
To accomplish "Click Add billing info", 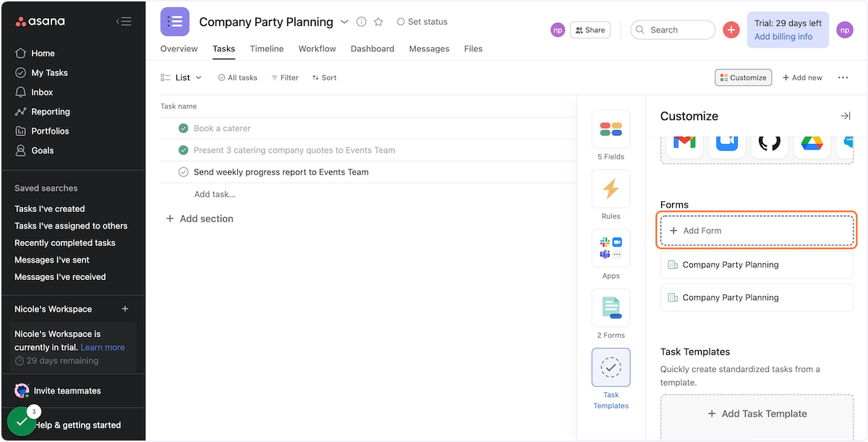I will [x=783, y=37].
